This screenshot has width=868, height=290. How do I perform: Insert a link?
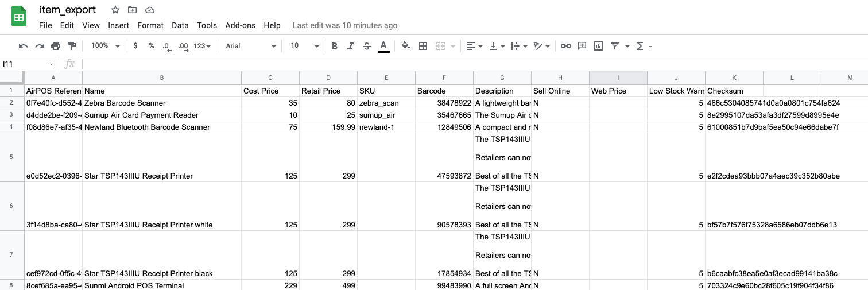click(566, 46)
